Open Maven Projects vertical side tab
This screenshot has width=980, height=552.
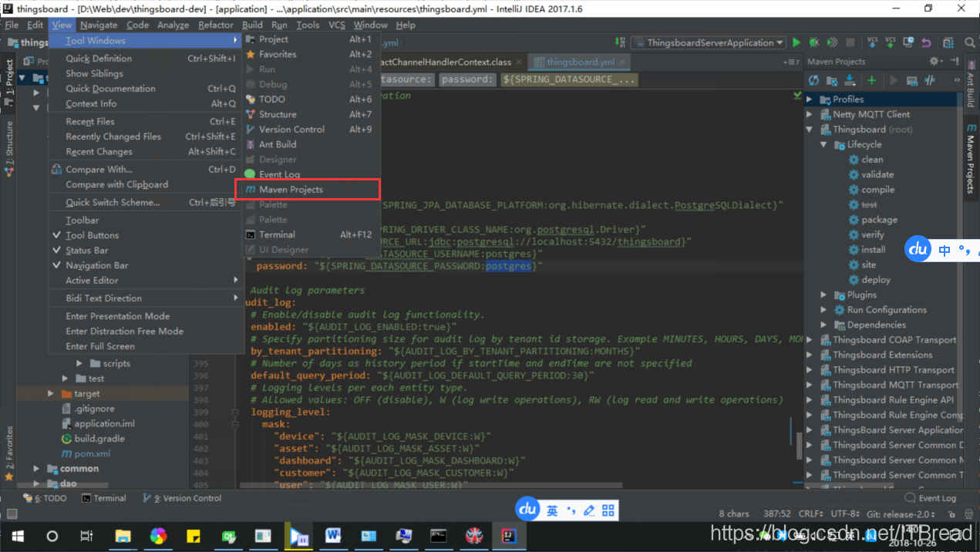(x=971, y=158)
